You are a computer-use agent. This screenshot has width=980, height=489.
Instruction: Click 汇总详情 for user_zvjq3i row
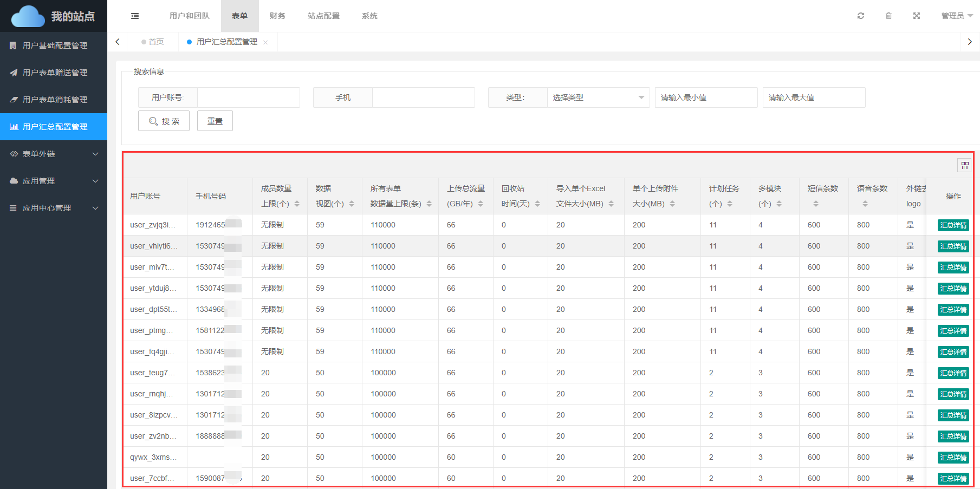(x=953, y=225)
